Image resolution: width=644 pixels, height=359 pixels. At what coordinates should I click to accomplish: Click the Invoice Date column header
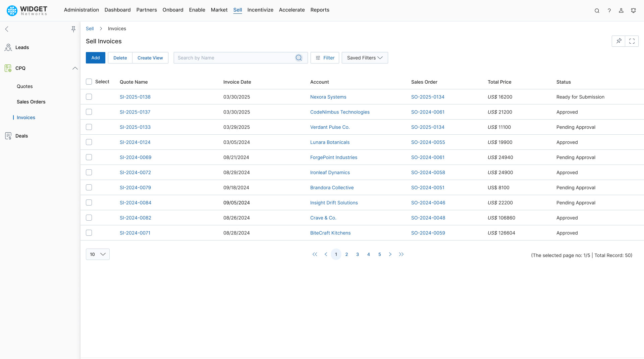tap(237, 82)
